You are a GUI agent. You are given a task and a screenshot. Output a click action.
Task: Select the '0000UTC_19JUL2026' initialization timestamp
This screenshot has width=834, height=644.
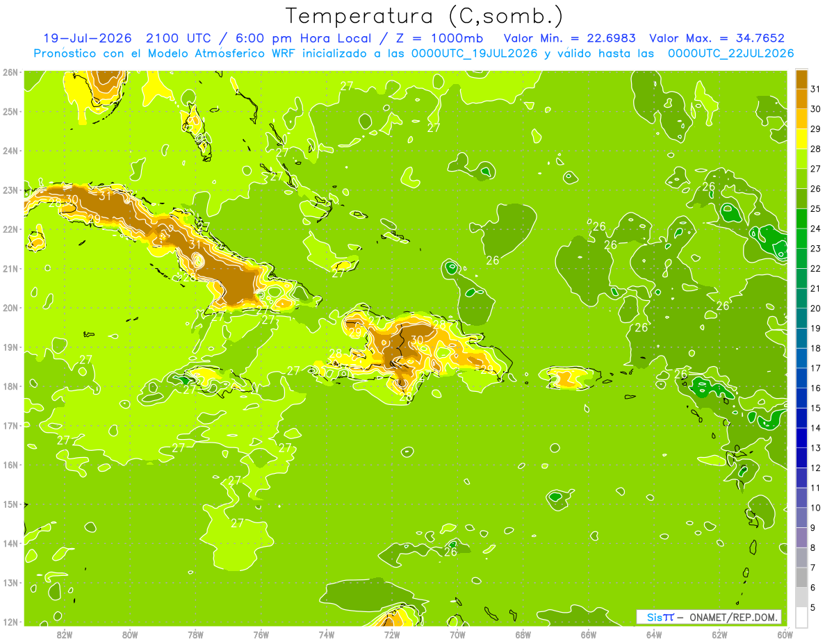(x=474, y=53)
